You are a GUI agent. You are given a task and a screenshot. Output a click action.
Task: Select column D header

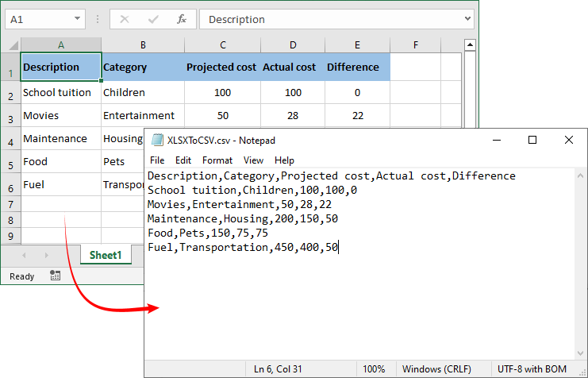[293, 45]
